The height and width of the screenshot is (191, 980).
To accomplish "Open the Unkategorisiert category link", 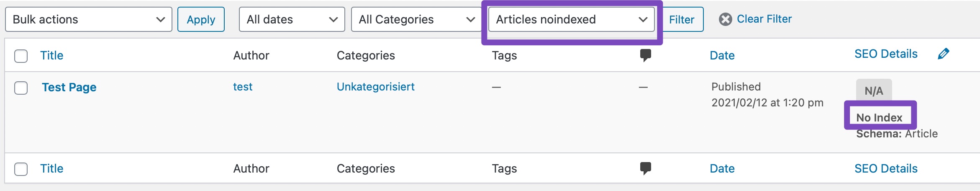I will (x=375, y=87).
